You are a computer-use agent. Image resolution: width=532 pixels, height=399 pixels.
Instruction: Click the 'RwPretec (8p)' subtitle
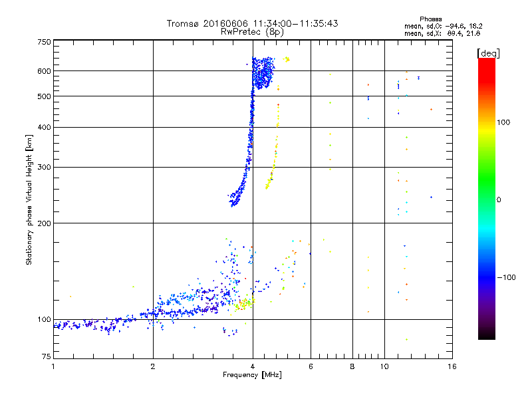point(252,32)
